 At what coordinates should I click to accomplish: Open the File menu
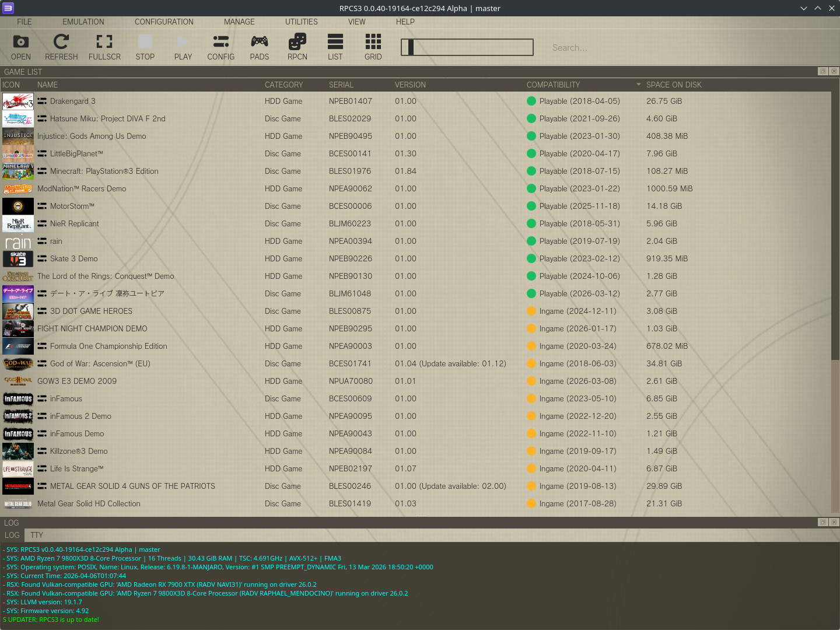pos(24,22)
